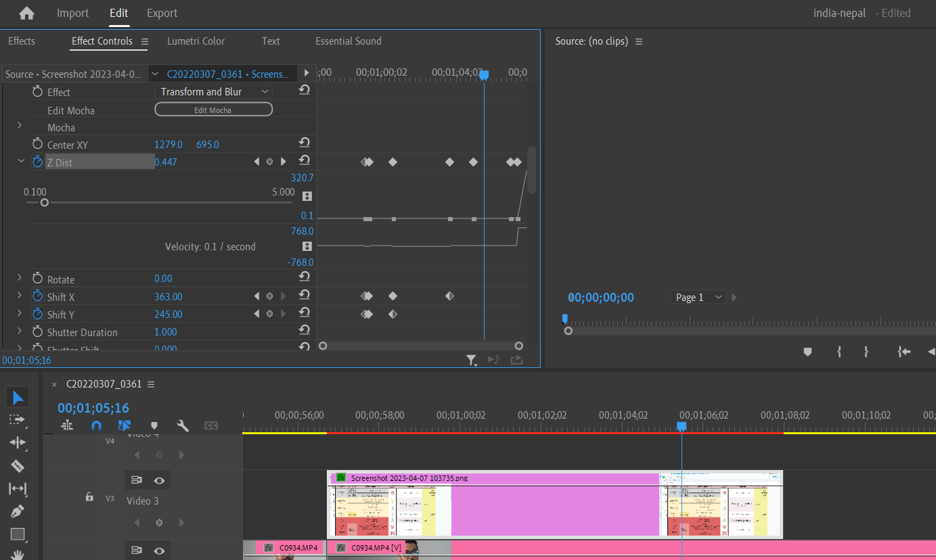936x560 pixels.
Task: Click the Captions CC icon in timeline header
Action: pos(210,425)
